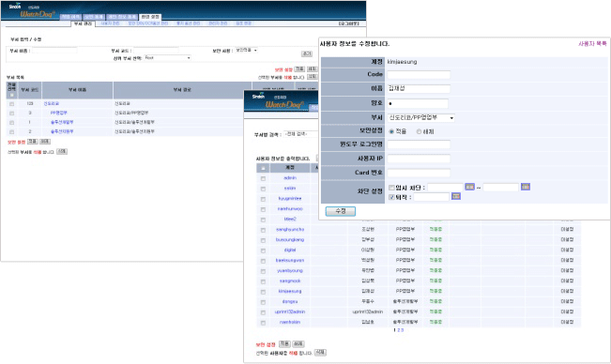Viewport: 611px width, 364px height.
Task: Open the PP영업부 department link
Action: pos(59,113)
